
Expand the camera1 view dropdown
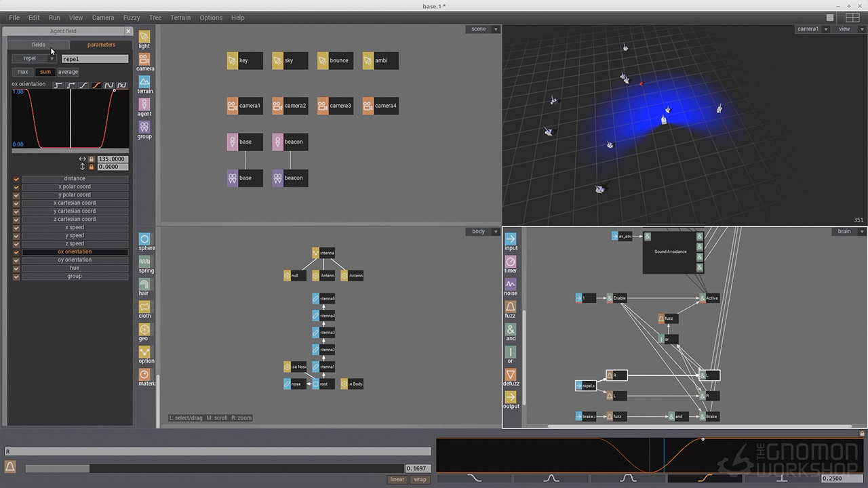812,29
